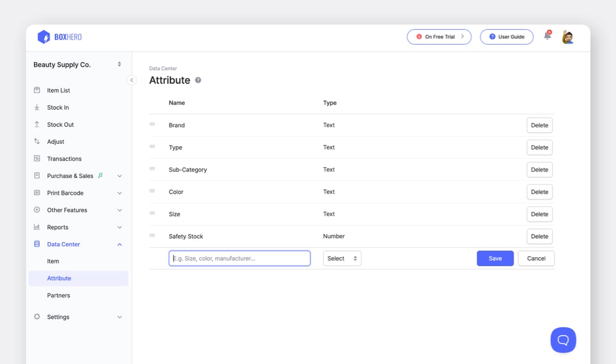Click the Data Center database icon
This screenshot has height=364, width=616.
coord(36,244)
